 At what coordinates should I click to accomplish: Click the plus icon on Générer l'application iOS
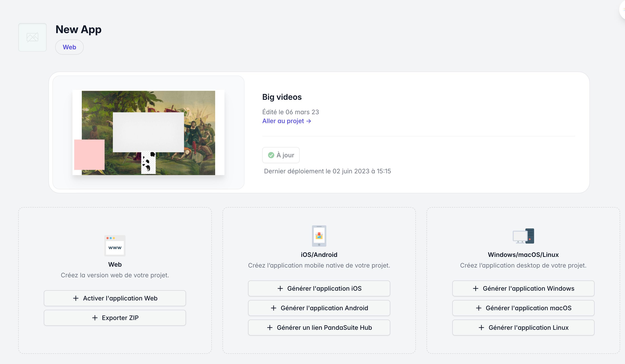click(280, 288)
